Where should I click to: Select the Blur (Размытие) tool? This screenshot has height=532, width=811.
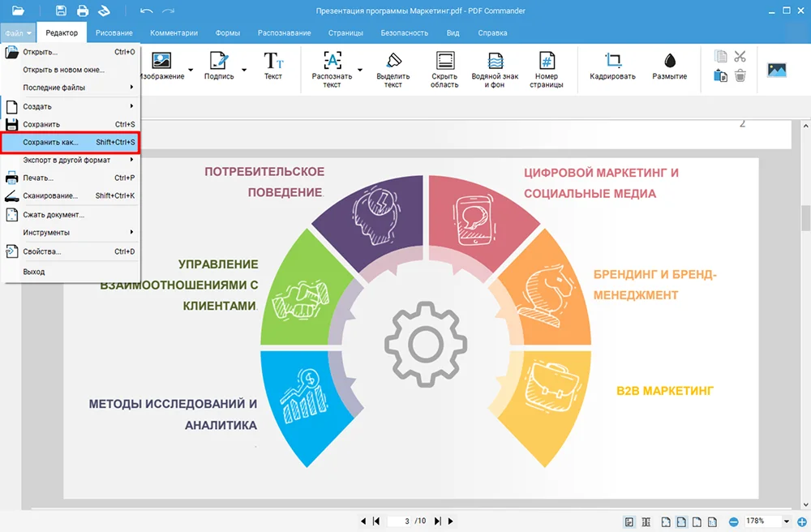(x=669, y=66)
